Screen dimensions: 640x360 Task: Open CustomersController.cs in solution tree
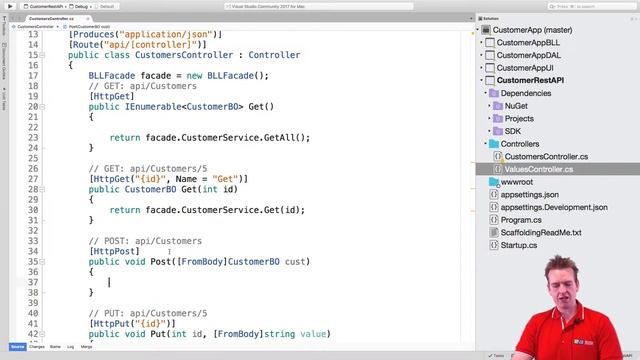(x=546, y=156)
